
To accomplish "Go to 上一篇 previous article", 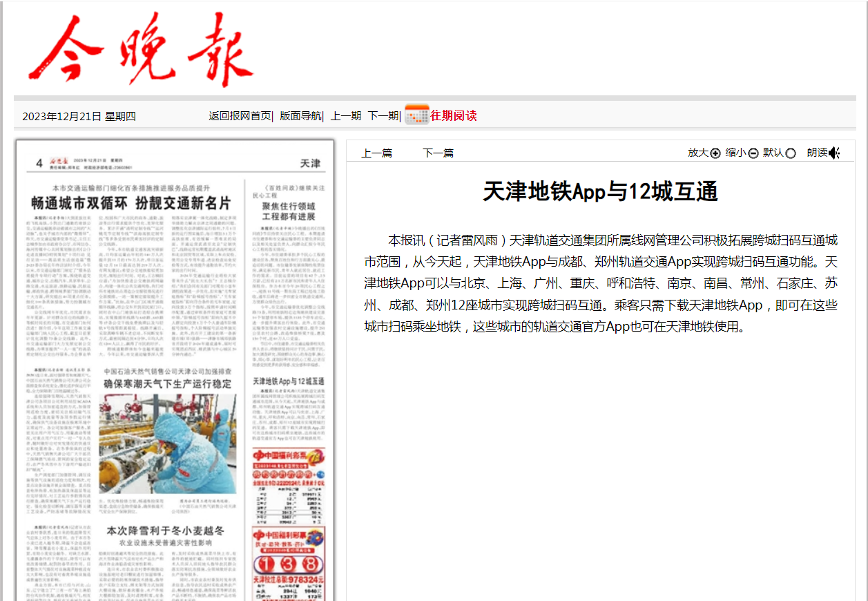I will pos(377,153).
